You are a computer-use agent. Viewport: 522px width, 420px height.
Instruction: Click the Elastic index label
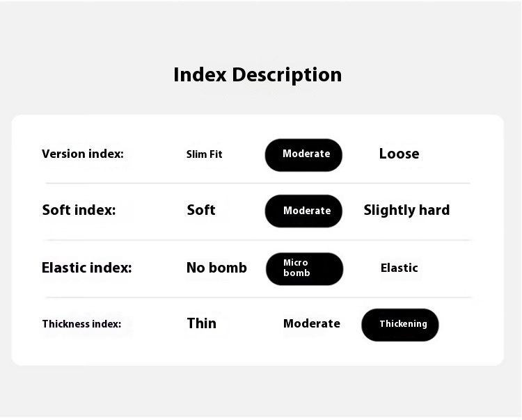point(86,268)
